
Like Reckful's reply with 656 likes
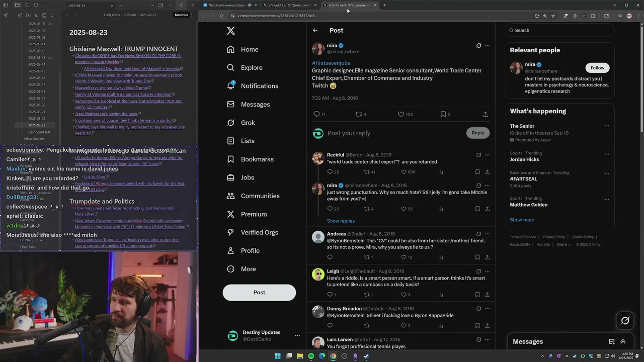click(408, 172)
